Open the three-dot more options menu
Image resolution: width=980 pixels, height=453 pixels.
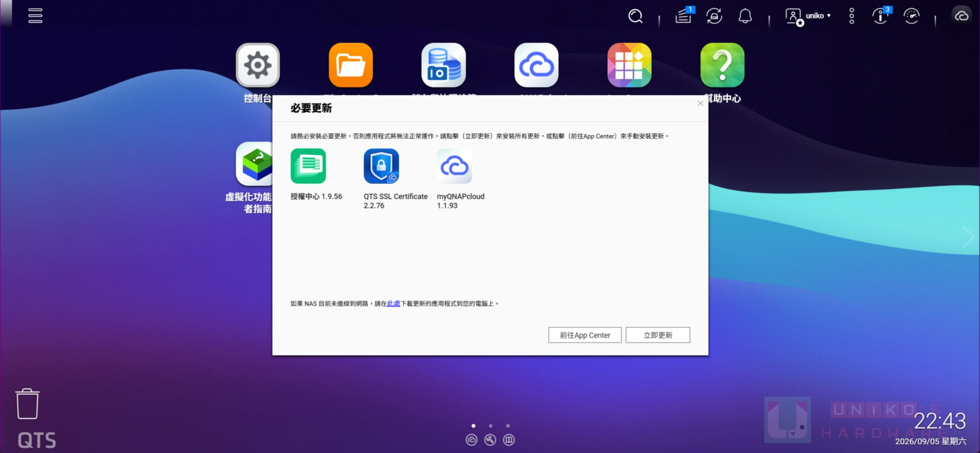pyautogui.click(x=852, y=16)
